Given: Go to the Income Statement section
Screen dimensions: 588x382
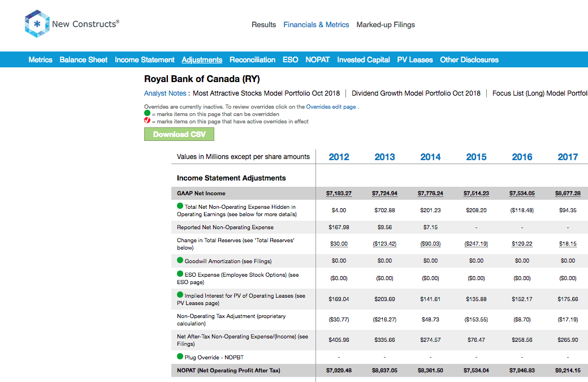Looking at the screenshot, I should (x=145, y=59).
